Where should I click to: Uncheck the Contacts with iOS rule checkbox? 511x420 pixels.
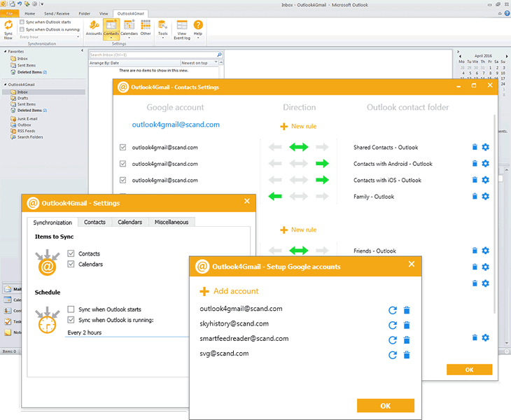click(x=123, y=180)
